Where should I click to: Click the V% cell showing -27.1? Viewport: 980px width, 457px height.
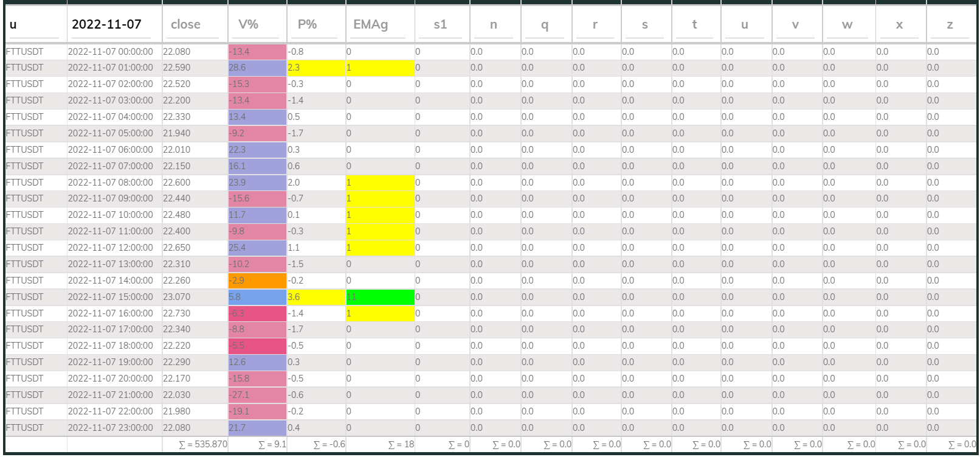tap(257, 395)
